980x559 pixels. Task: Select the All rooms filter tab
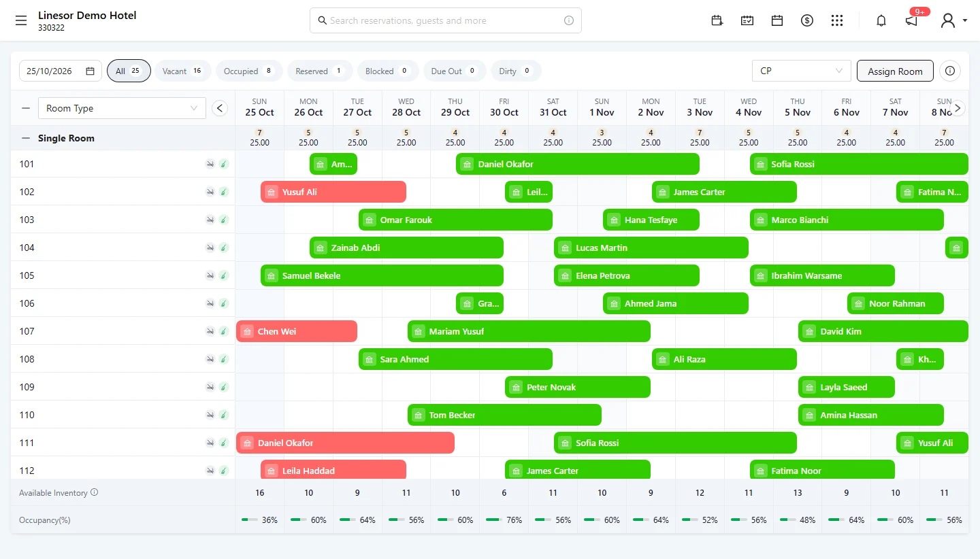point(129,71)
